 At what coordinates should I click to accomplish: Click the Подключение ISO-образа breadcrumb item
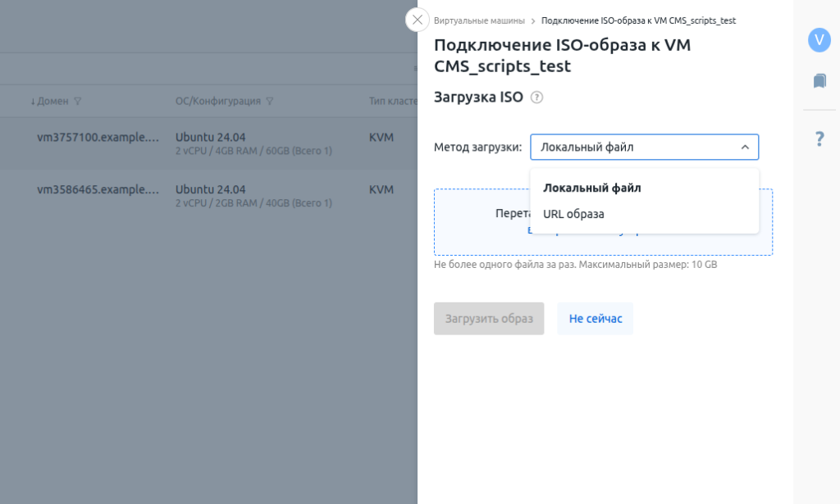[638, 20]
